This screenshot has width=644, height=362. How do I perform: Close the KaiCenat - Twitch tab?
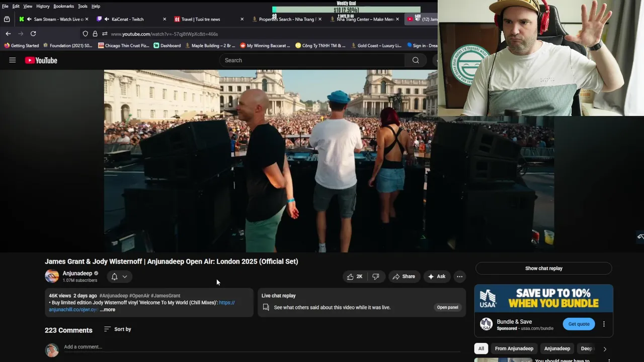tap(165, 19)
